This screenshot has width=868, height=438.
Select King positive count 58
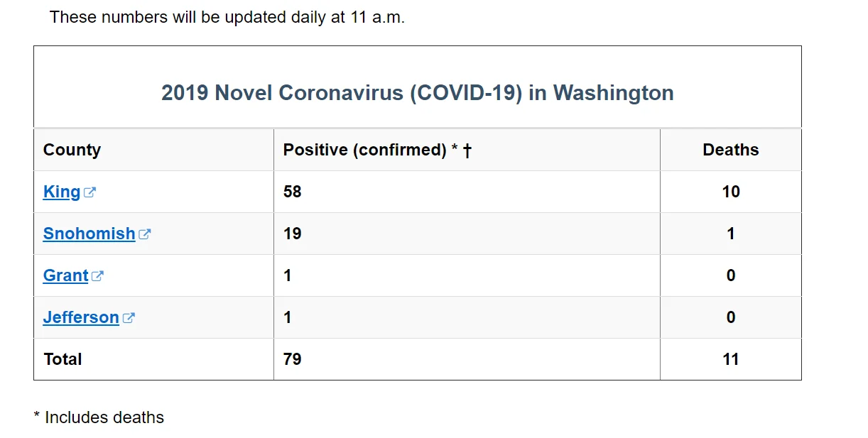coord(293,192)
